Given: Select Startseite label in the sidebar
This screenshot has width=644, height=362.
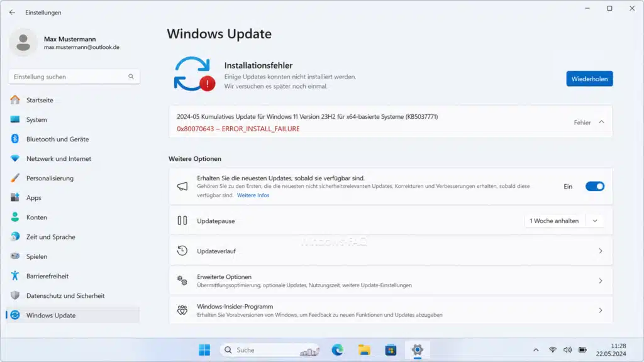Looking at the screenshot, I should pos(40,100).
